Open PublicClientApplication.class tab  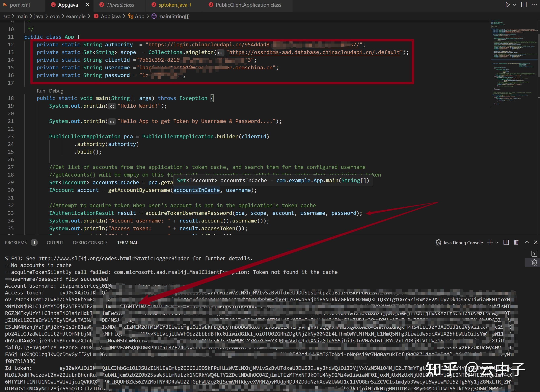pos(248,5)
